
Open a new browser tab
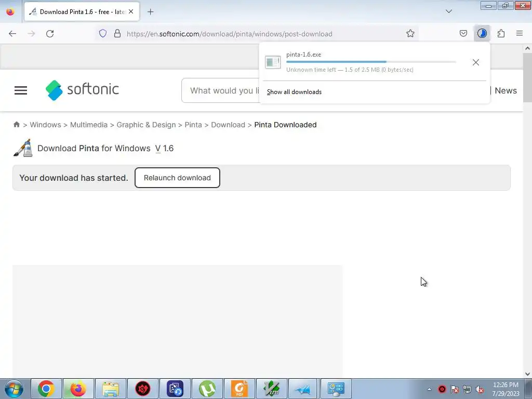click(150, 12)
